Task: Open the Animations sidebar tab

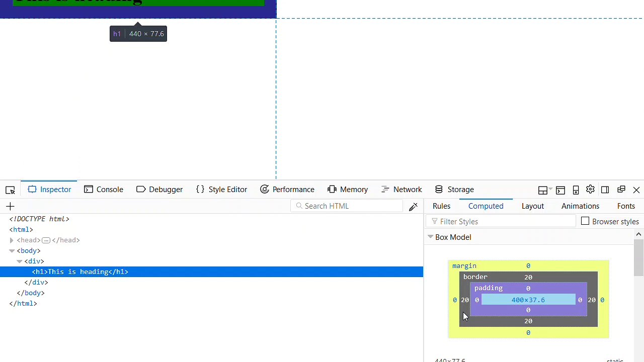Action: [x=580, y=206]
